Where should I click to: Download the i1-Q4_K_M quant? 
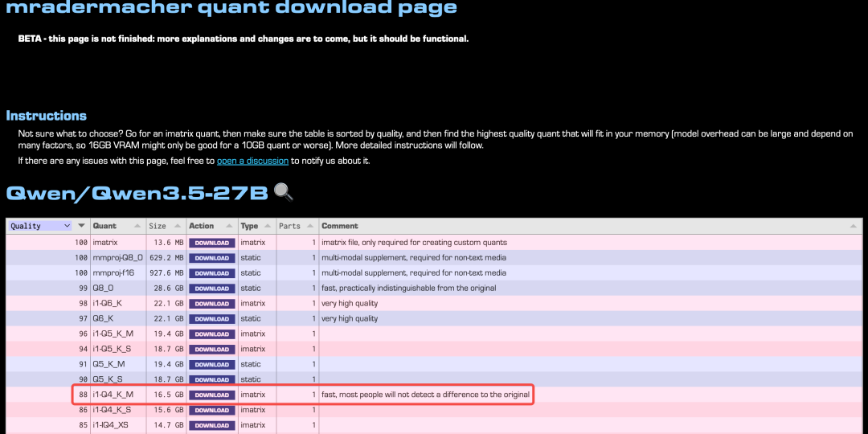(212, 395)
